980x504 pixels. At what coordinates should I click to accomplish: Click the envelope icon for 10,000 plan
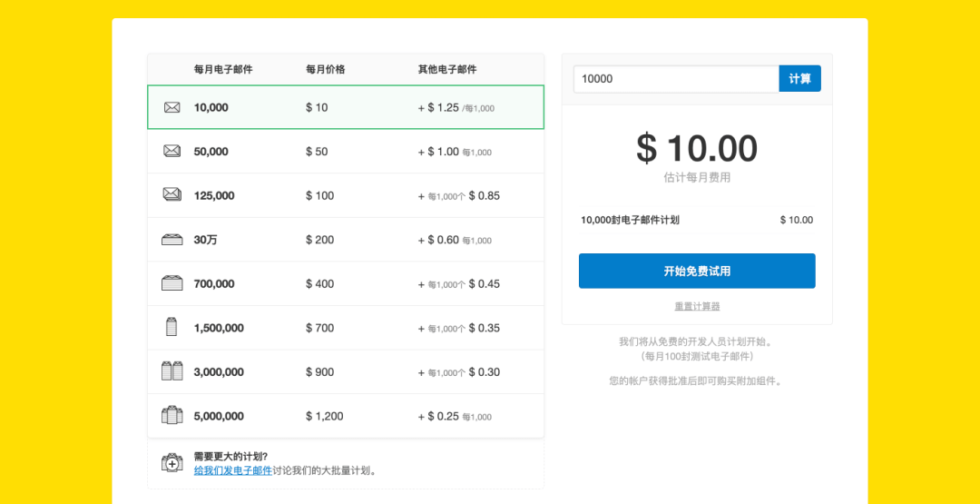[x=171, y=107]
